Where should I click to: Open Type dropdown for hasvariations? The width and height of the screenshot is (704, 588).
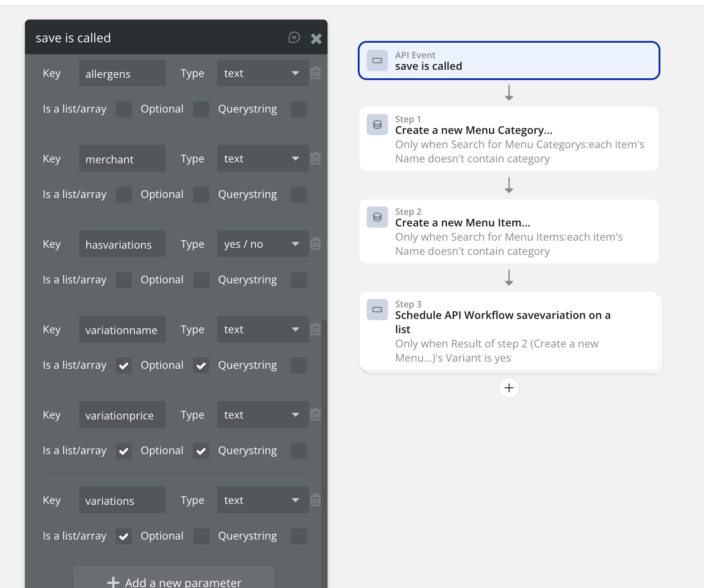263,244
